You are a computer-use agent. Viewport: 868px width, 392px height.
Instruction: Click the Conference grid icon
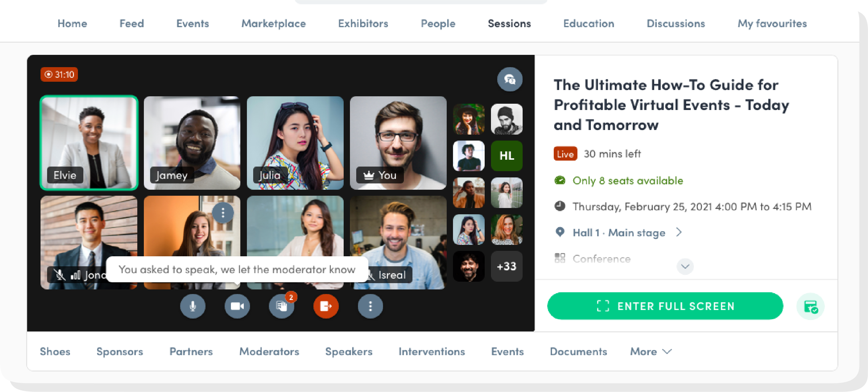(x=560, y=258)
